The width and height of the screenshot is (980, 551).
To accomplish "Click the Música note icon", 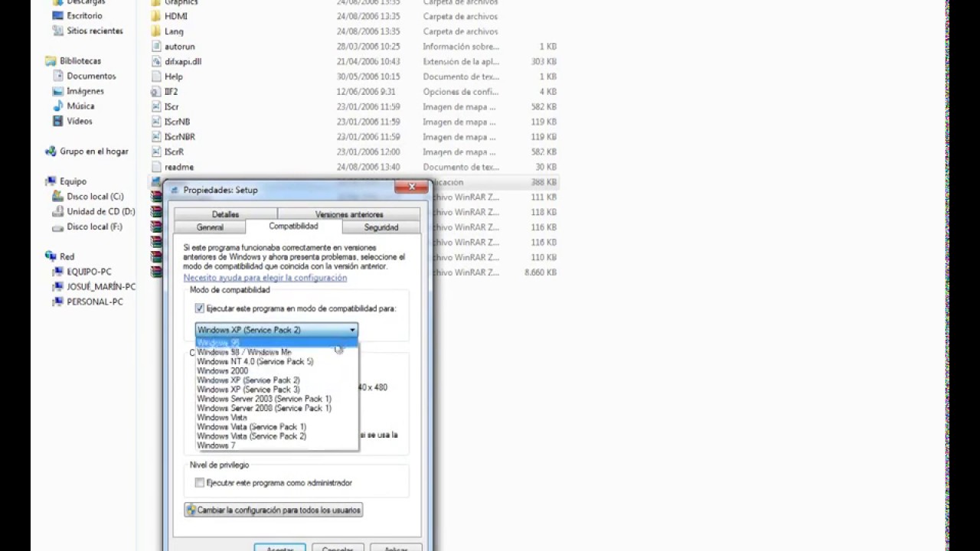I will (58, 106).
